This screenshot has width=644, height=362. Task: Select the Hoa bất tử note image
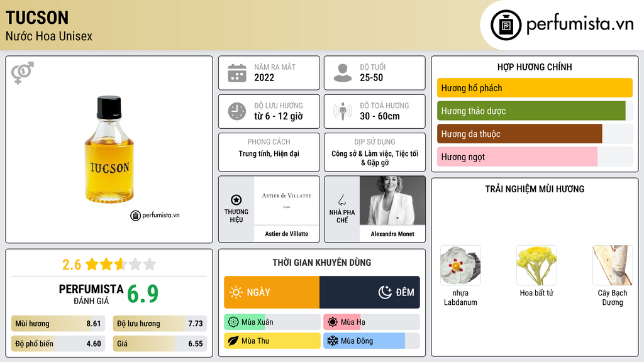point(536,265)
